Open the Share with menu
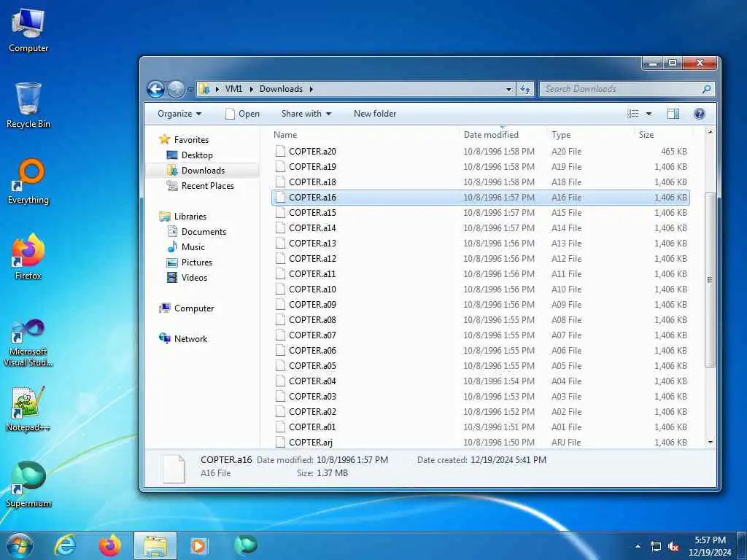 coord(306,114)
